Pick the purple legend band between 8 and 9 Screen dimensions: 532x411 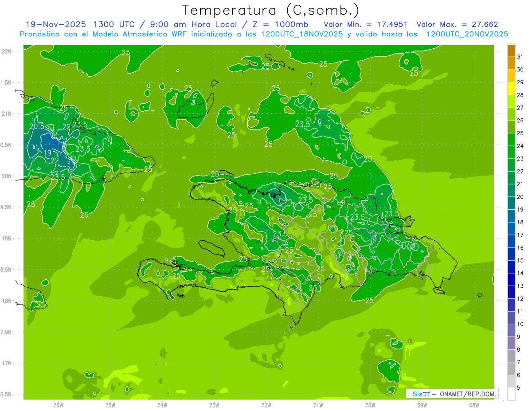tap(511, 344)
